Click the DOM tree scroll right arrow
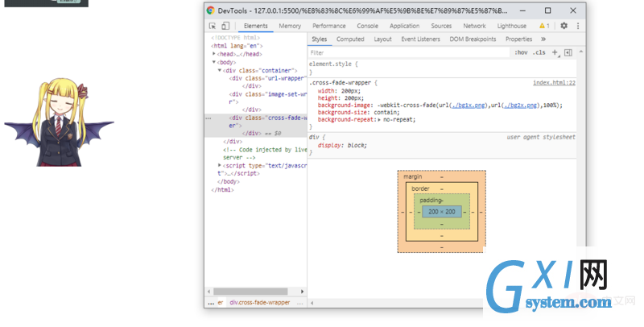This screenshot has height=327, width=644. point(303,292)
